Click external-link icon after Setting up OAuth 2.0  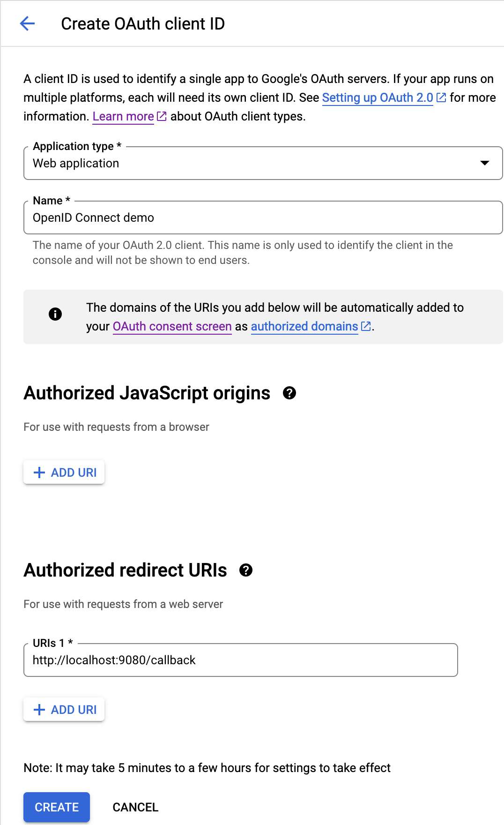(x=441, y=97)
